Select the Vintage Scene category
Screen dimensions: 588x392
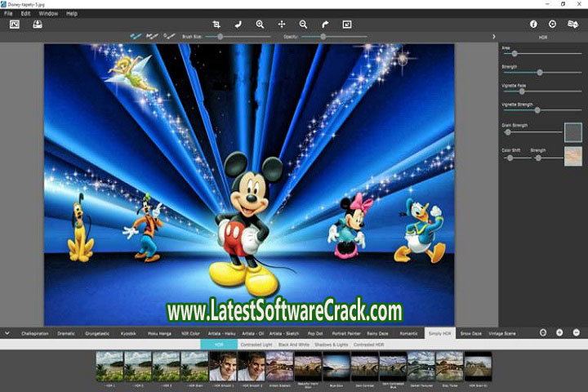[x=502, y=333]
